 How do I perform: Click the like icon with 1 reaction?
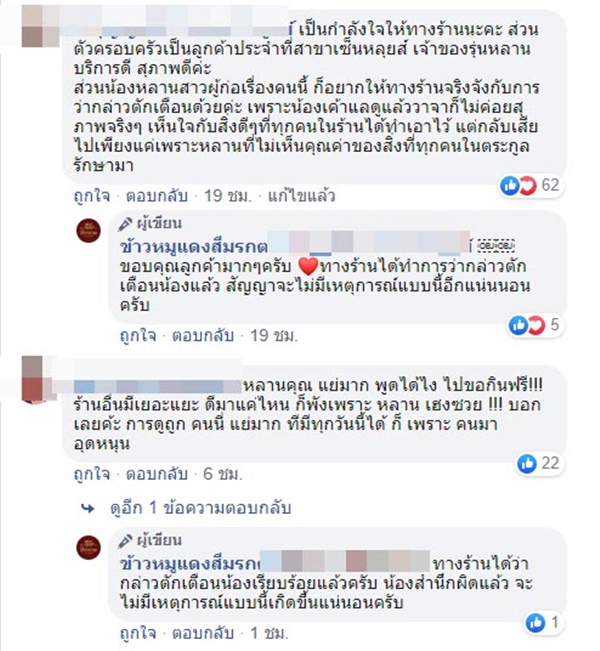(535, 623)
